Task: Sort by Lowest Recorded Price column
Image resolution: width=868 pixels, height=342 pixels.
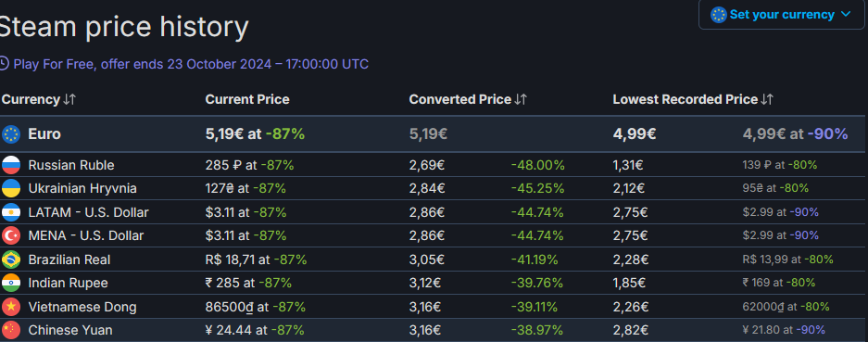Action: pos(693,100)
